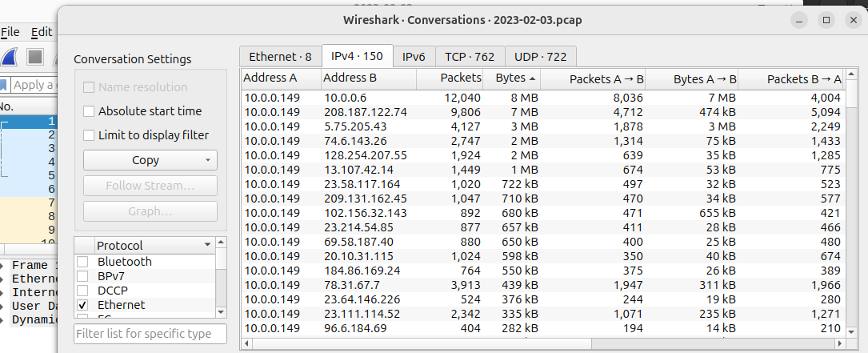Select the 20.10.31.115 conversation row

click(x=543, y=256)
